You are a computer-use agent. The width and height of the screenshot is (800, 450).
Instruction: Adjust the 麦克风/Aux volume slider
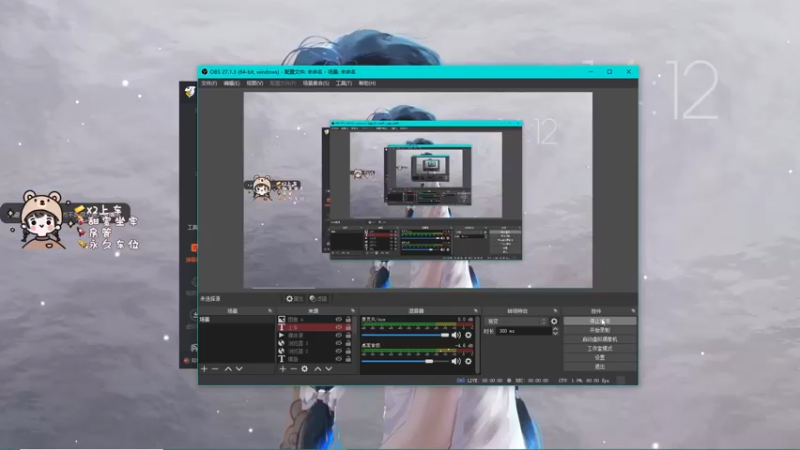(x=405, y=335)
